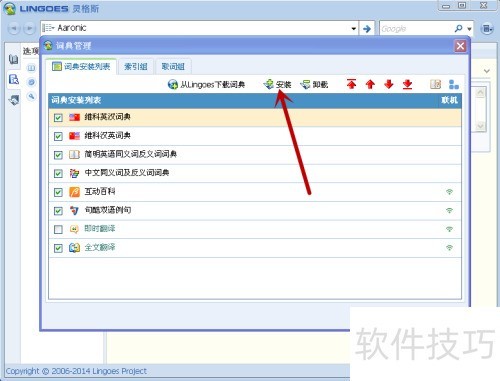Viewport: 500px width, 381px height.
Task: Switch to the 索引组 tab
Action: tap(136, 67)
